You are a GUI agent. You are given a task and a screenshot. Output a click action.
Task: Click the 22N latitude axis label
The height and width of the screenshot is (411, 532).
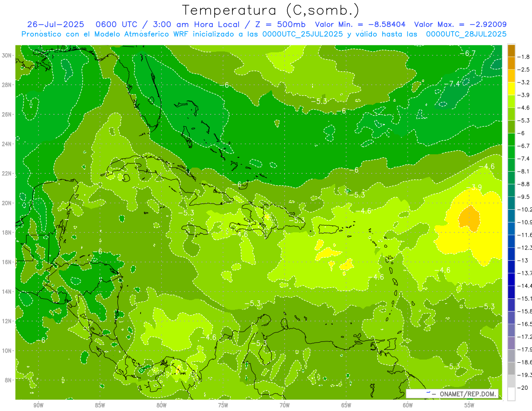tap(8, 173)
